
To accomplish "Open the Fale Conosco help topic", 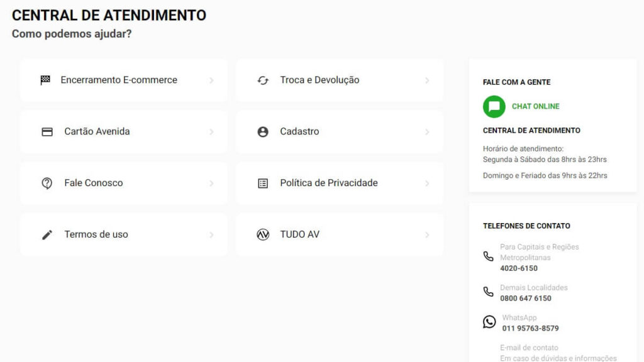I will click(94, 183).
